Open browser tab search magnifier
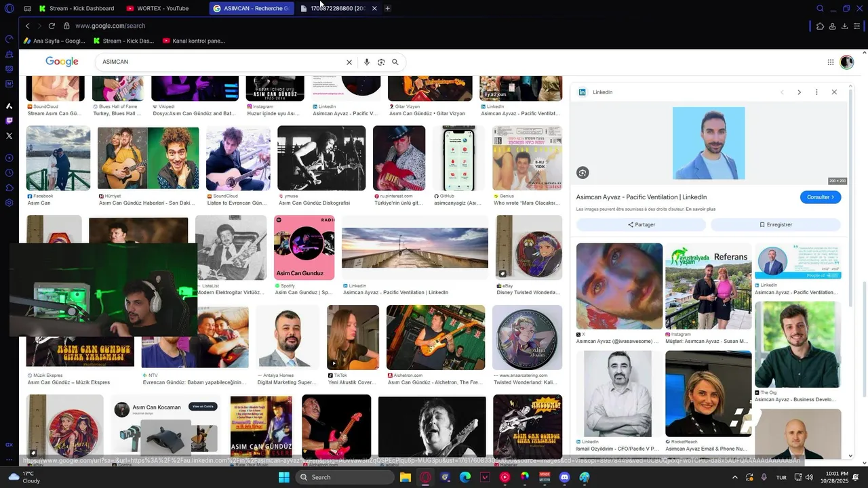Screen dimensions: 868x488 pyautogui.click(x=820, y=8)
